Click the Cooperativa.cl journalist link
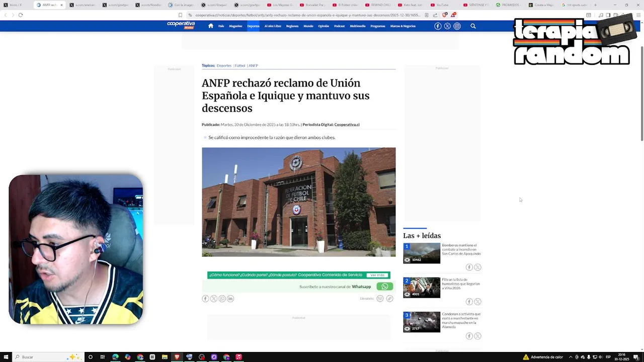 tap(347, 125)
